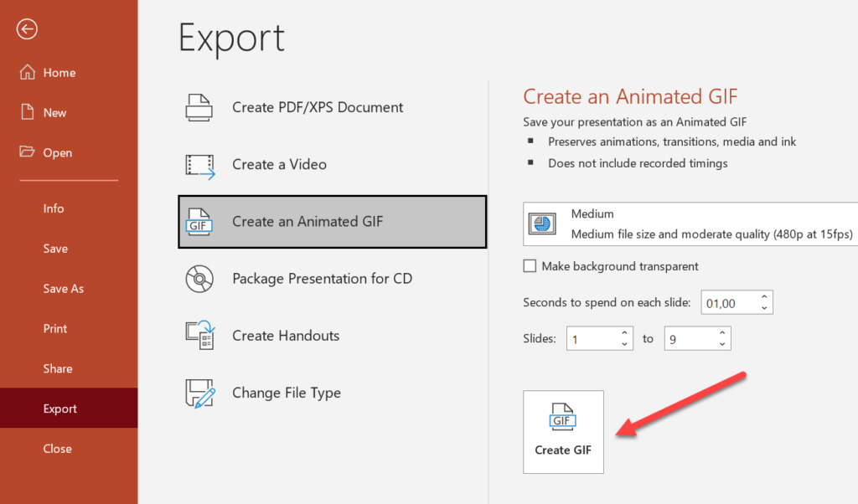Open the Info page
The height and width of the screenshot is (504, 858).
click(69, 208)
